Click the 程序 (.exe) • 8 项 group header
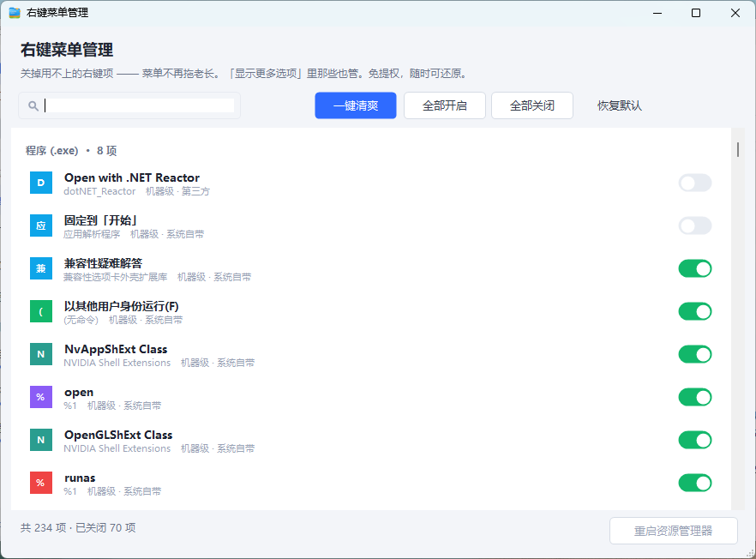Screen dimensions: 756x559 pos(71,151)
